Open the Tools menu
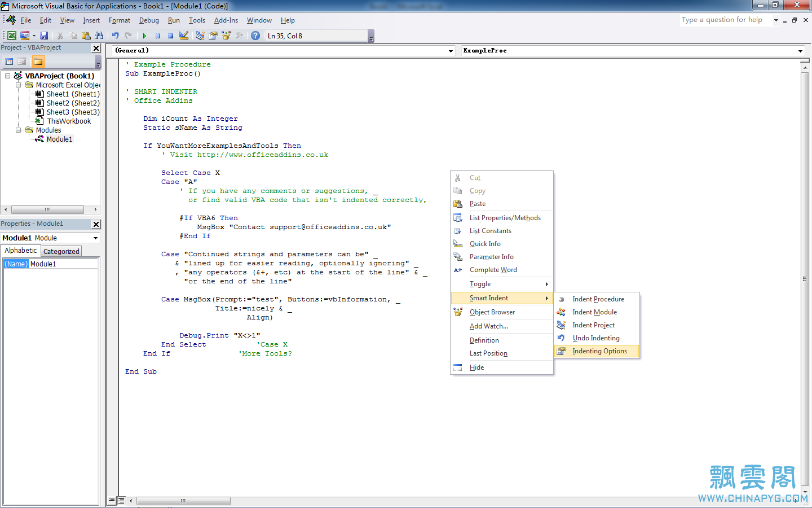The image size is (812, 508). [197, 20]
